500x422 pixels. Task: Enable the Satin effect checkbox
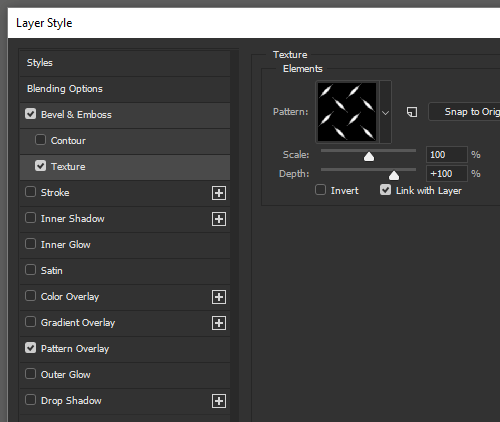coord(31,270)
